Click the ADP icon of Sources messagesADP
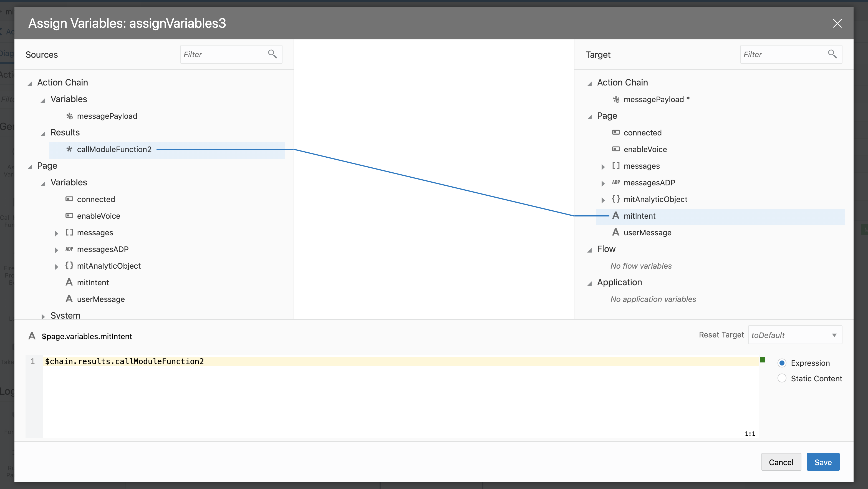This screenshot has height=489, width=868. click(x=69, y=249)
